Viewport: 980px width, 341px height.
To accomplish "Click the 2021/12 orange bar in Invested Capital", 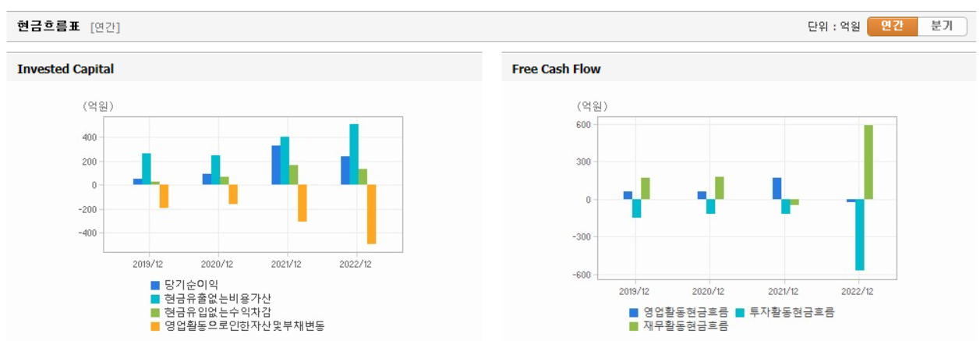I will tap(302, 203).
